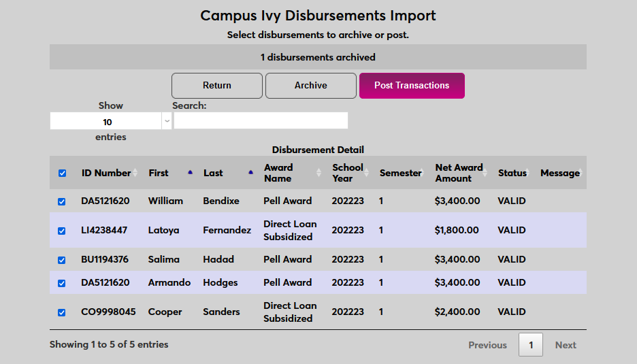Sort by Net Award Amount arrows
637x364 pixels.
[x=485, y=173]
